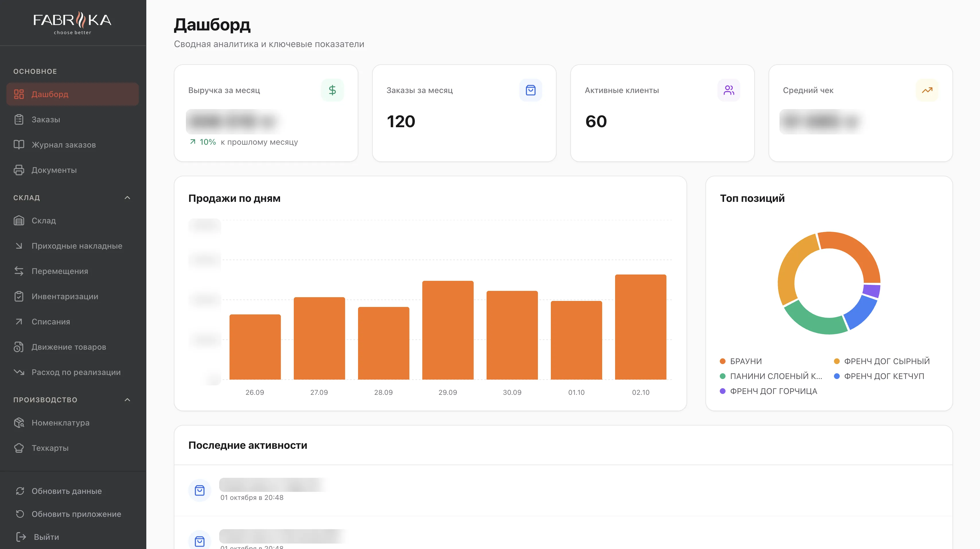This screenshot has height=549, width=980.
Task: Open the Заказы menu item
Action: tap(73, 119)
